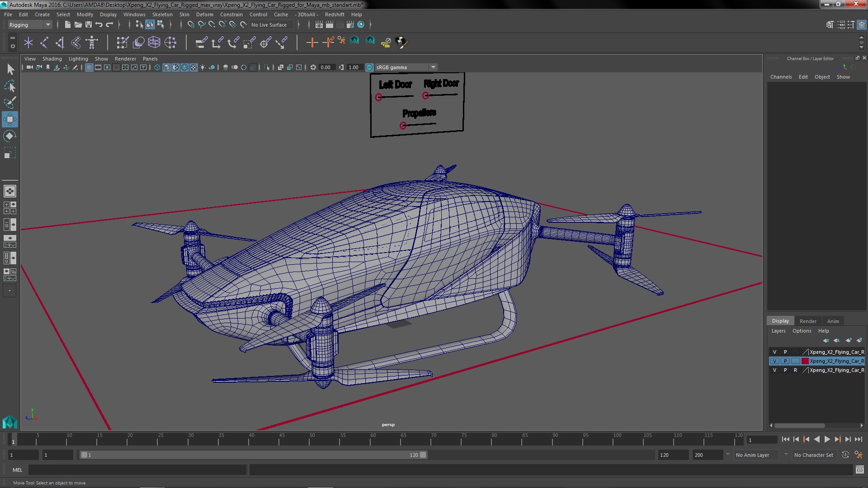Expand the Rigging mode dropdown
Image resolution: width=868 pixels, height=488 pixels.
click(47, 24)
